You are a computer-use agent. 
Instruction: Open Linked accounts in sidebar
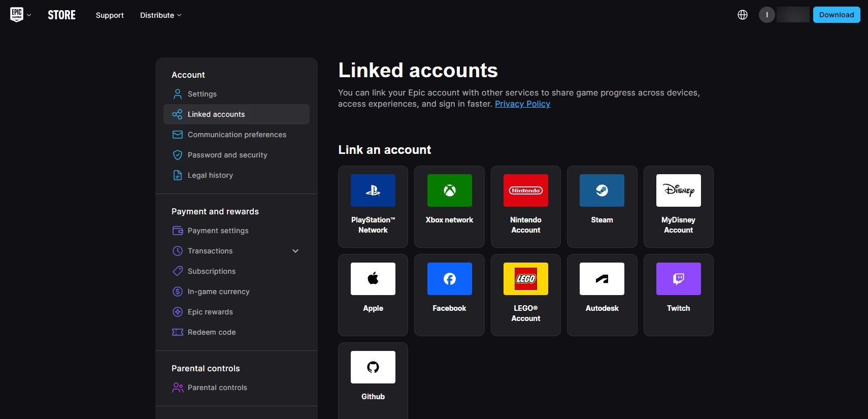pyautogui.click(x=237, y=114)
